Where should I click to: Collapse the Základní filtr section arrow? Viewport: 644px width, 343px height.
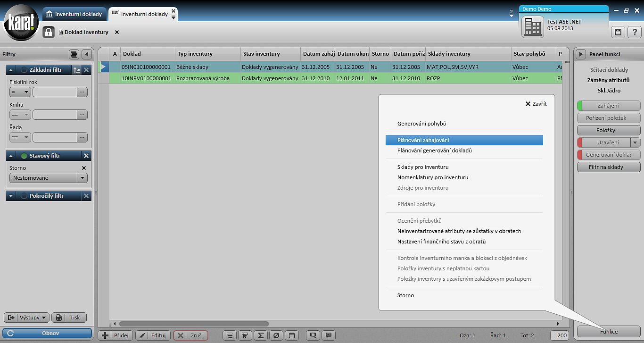(x=11, y=70)
